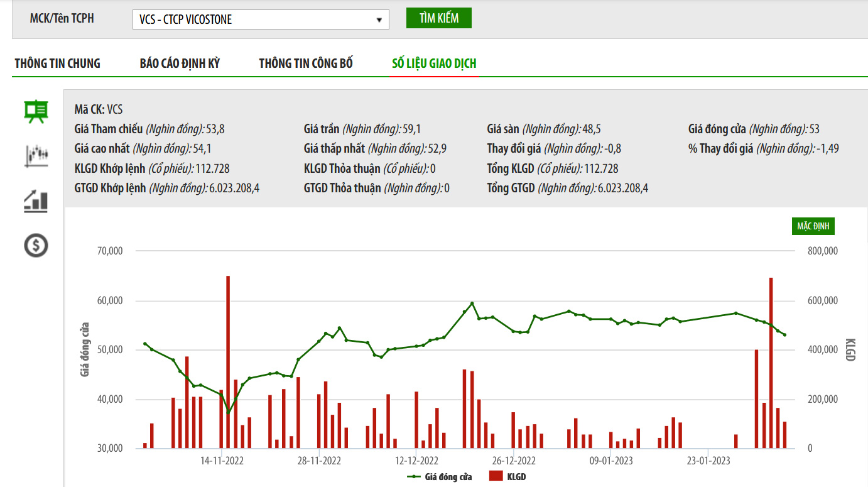868x487 pixels.
Task: Click the dropdown arrow of the stock selector
Action: 379,20
